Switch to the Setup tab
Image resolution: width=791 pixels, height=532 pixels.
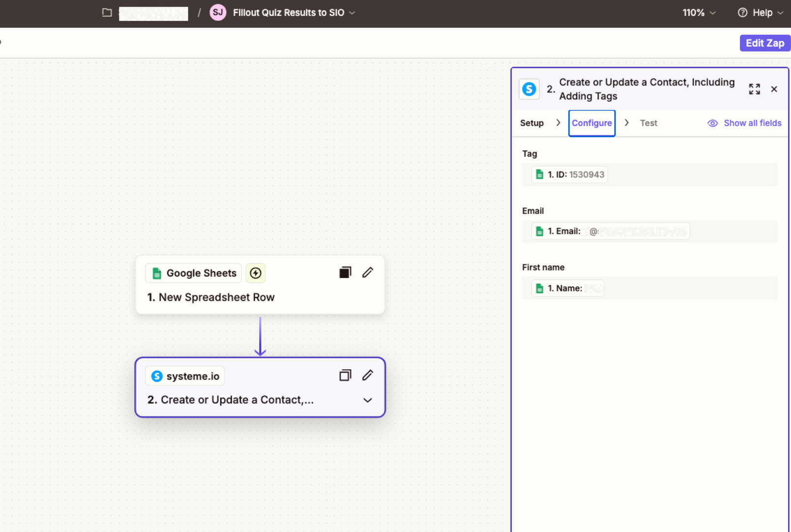pos(532,123)
